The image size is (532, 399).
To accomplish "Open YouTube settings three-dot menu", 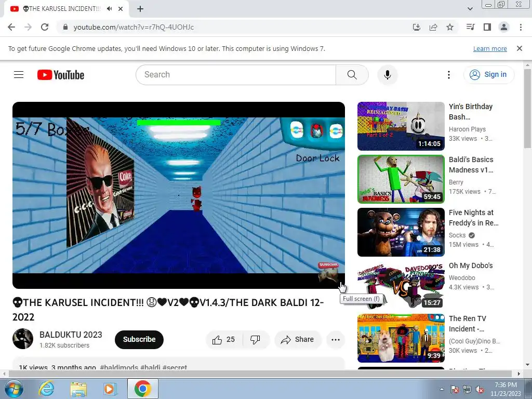I will tap(449, 75).
